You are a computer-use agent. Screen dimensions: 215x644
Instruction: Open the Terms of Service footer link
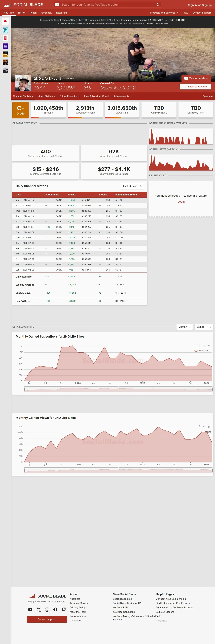coord(79,603)
